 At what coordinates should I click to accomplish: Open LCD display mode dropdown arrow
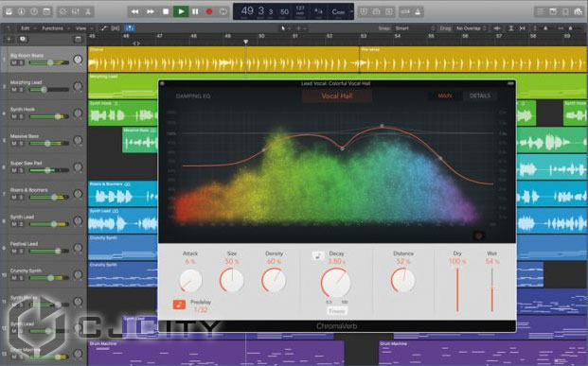(x=351, y=11)
